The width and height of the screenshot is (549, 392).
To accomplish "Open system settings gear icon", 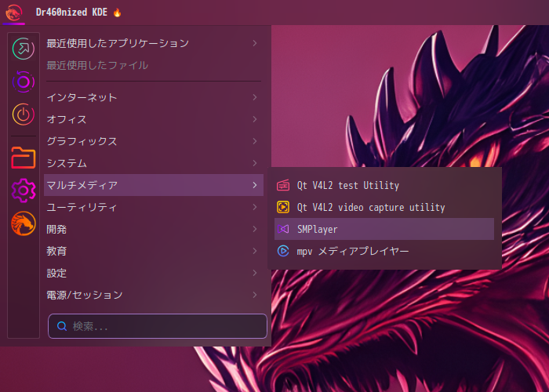I will [x=24, y=191].
